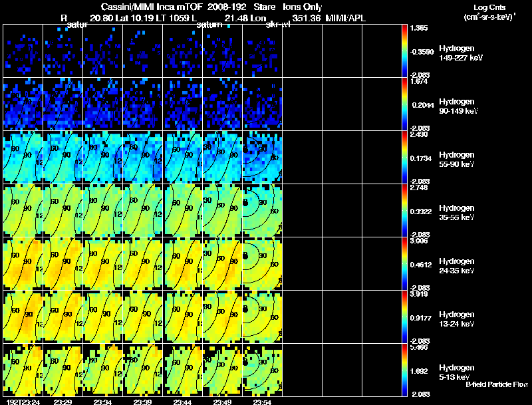Screen dimensions: 532x405
Task: Select the 90-149 keV image at 23:29
Action: tap(63, 104)
